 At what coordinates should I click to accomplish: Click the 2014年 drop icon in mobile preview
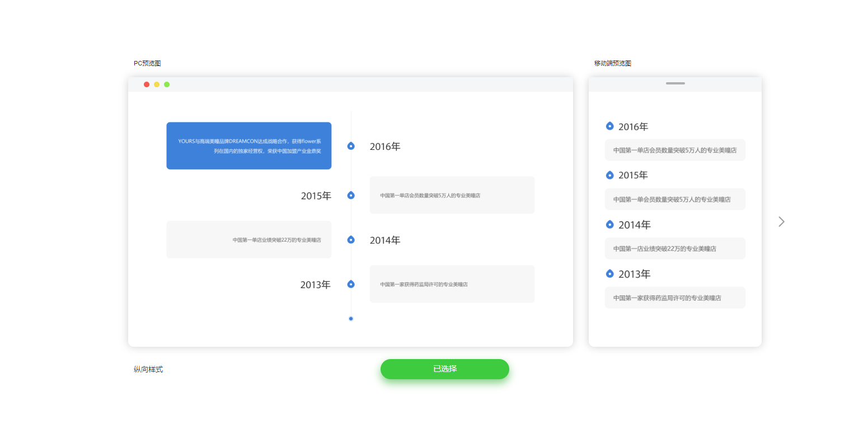pyautogui.click(x=610, y=224)
